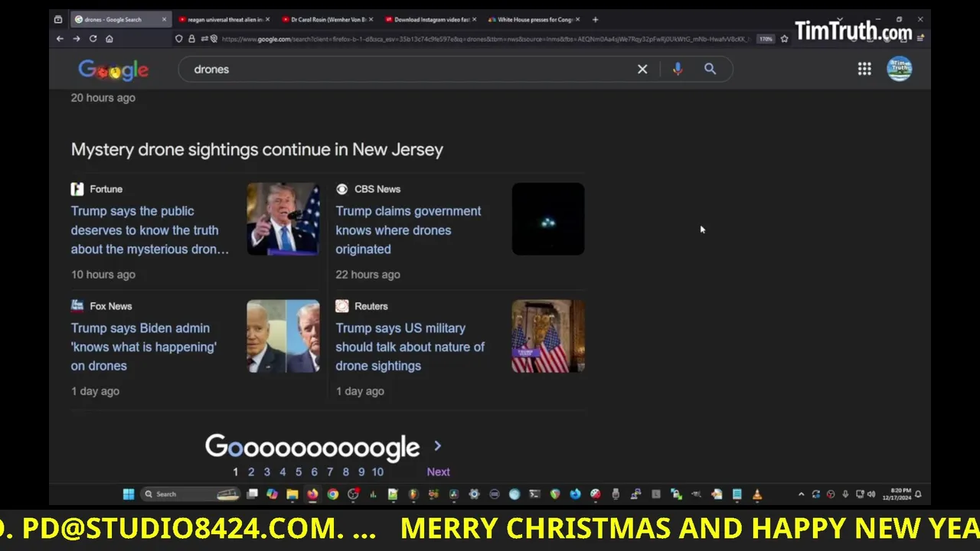Click the tracking protection shield icon

(x=178, y=38)
